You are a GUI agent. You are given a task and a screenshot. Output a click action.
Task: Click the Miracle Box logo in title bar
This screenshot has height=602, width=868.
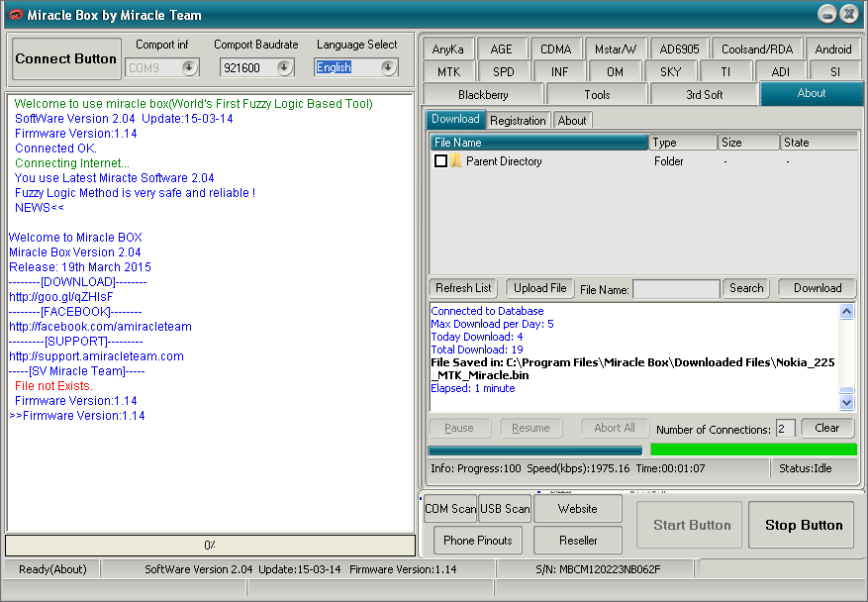16,15
